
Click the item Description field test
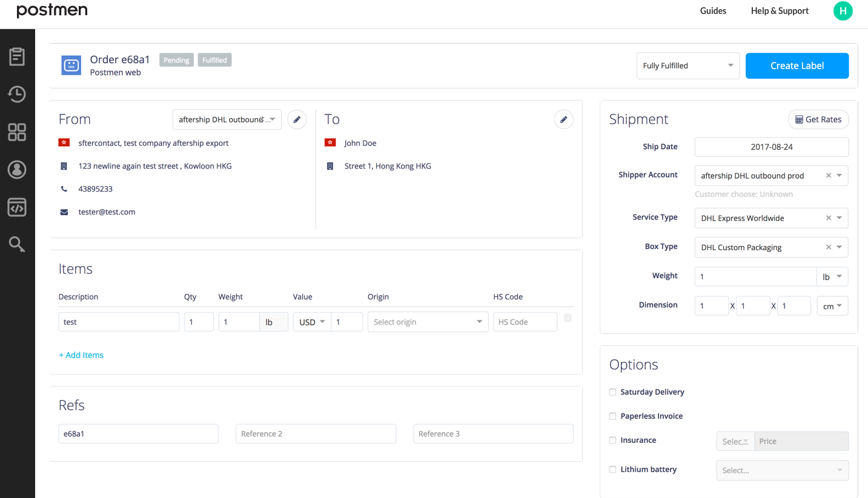(x=119, y=322)
